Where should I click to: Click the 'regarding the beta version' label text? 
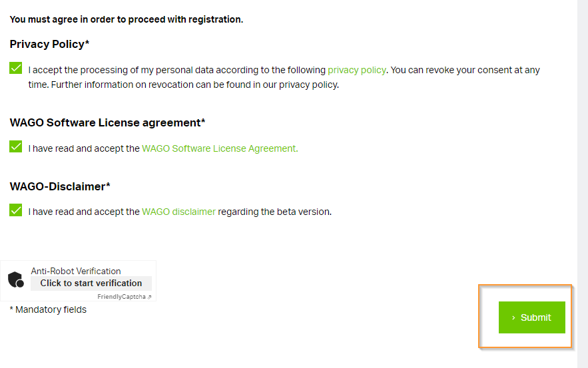click(274, 212)
